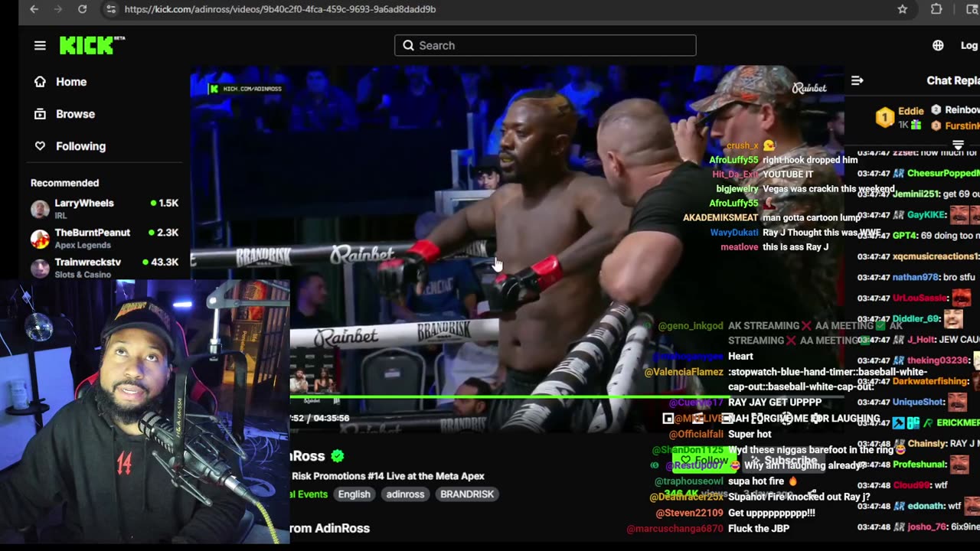Click chat username josho_76
This screenshot has height=551, width=980.
point(926,527)
